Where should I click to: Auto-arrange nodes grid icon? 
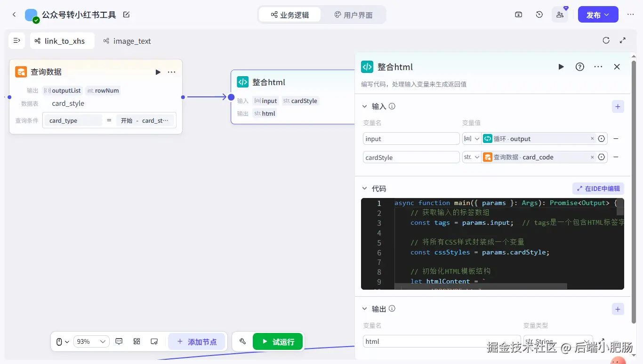[137, 341]
